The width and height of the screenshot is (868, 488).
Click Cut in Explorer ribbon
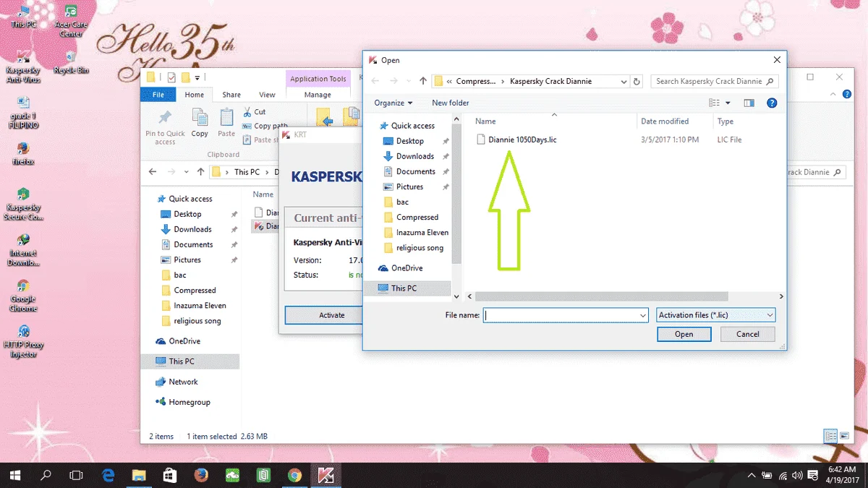coord(255,112)
